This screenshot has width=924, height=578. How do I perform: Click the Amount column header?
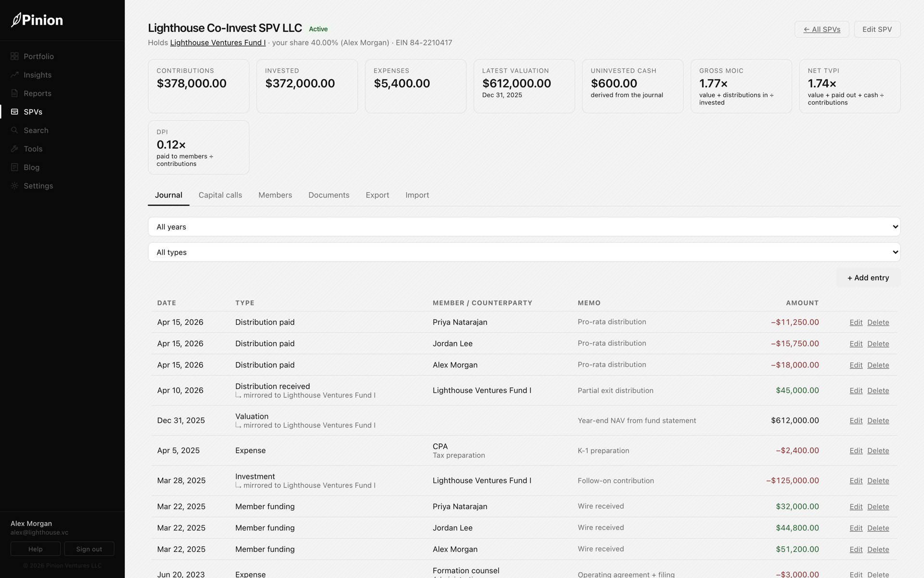click(x=802, y=303)
